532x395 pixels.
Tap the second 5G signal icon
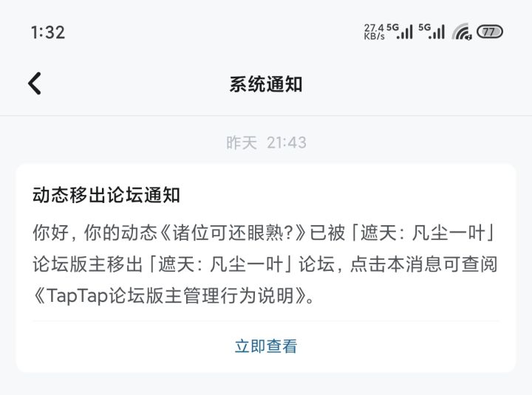432,32
